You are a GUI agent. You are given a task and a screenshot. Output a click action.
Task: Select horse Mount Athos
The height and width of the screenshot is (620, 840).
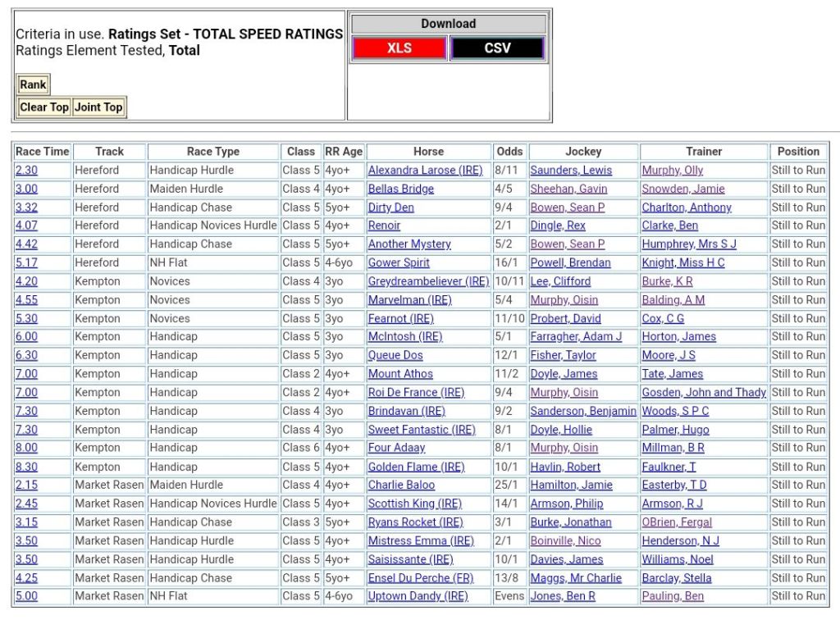(402, 374)
